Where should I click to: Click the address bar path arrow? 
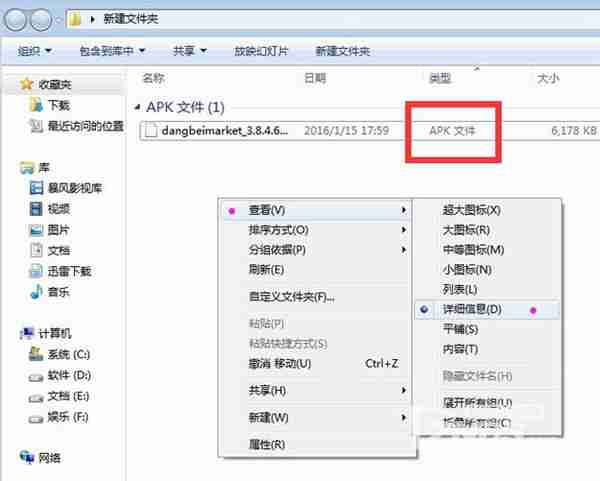point(92,19)
